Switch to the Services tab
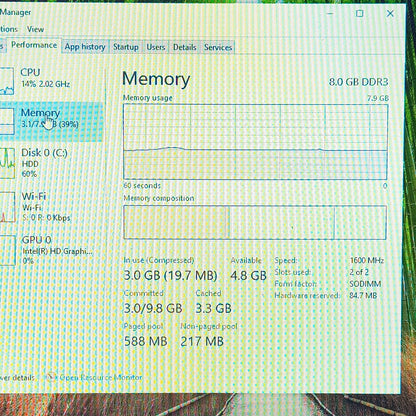 (218, 47)
